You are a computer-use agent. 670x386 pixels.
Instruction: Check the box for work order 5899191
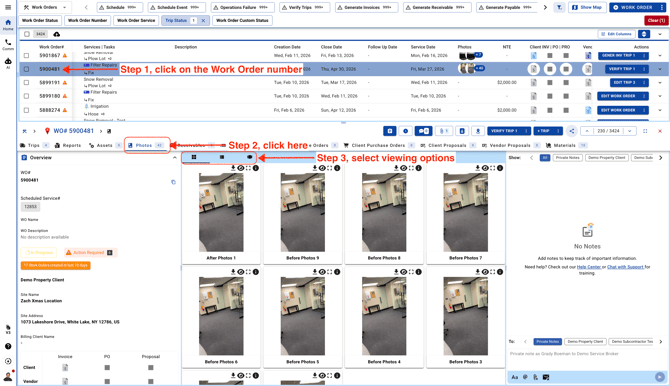pos(26,83)
